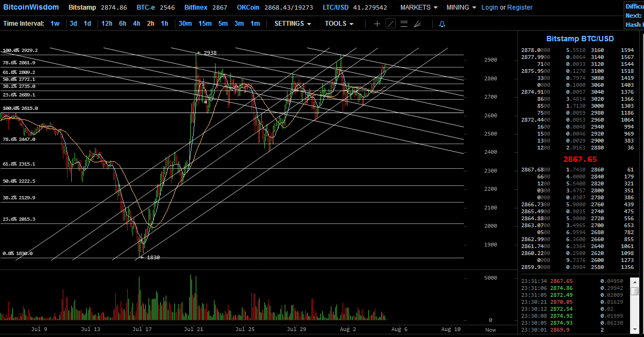Click the 100.0% 2929.2 Fibonacci label
The image size is (644, 337).
[20, 50]
